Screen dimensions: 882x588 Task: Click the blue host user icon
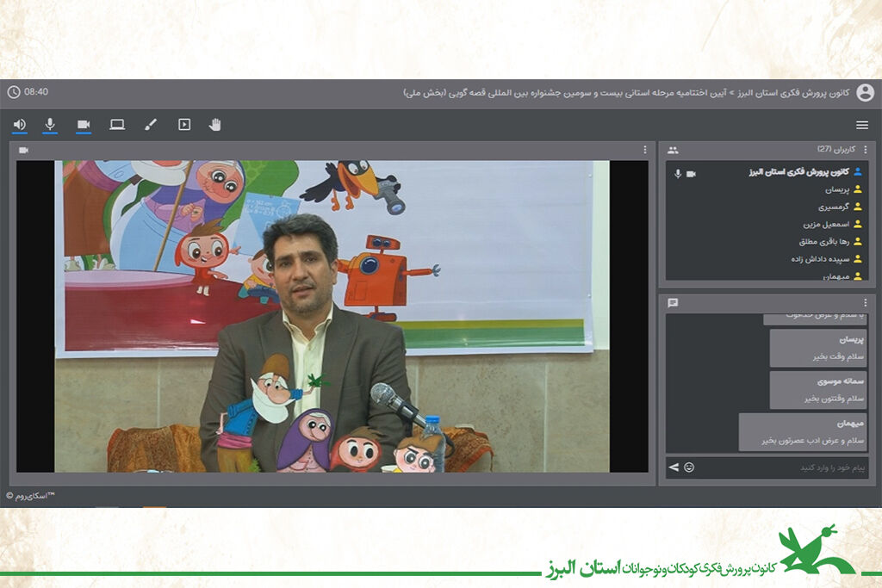pos(858,172)
